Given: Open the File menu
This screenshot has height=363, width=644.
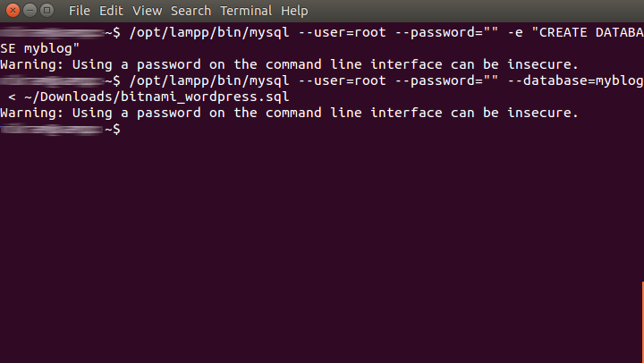Looking at the screenshot, I should click(x=79, y=11).
